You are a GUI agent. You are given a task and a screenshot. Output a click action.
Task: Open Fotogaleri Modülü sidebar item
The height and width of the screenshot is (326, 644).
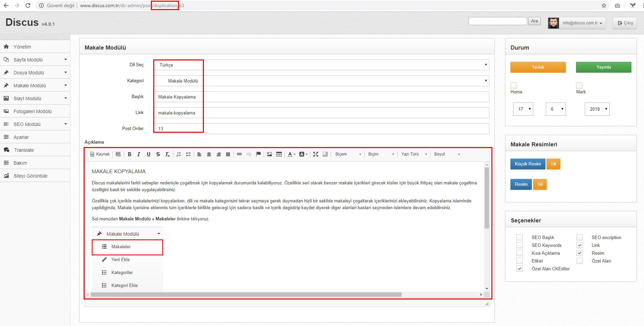(x=35, y=111)
